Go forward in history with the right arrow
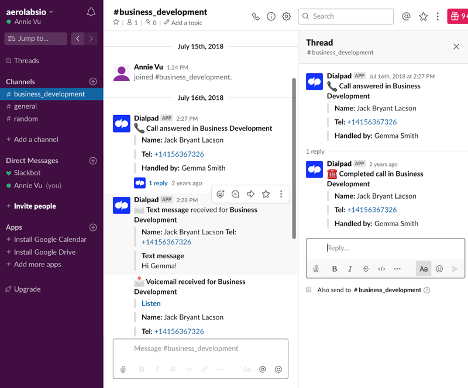 click(91, 39)
